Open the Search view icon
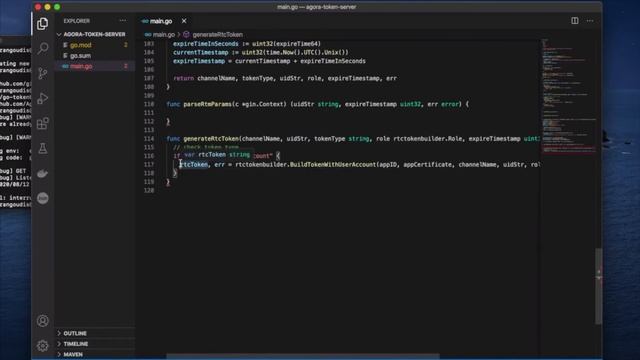This screenshot has height=360, width=640. click(x=42, y=49)
